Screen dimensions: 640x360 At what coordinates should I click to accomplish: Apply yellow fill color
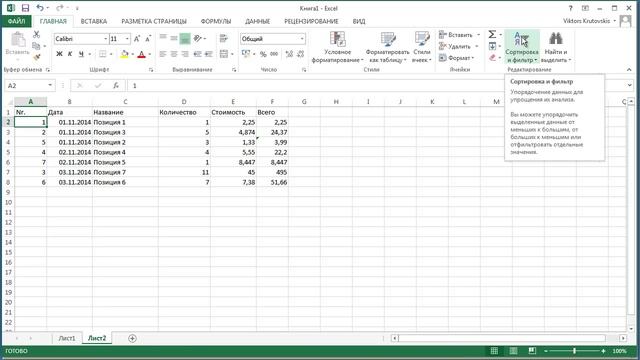[124, 54]
